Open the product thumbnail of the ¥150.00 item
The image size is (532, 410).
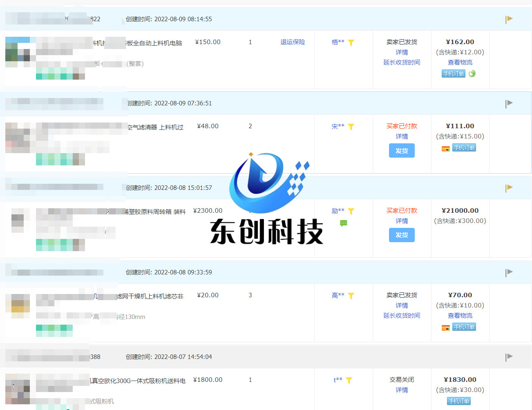18,52
